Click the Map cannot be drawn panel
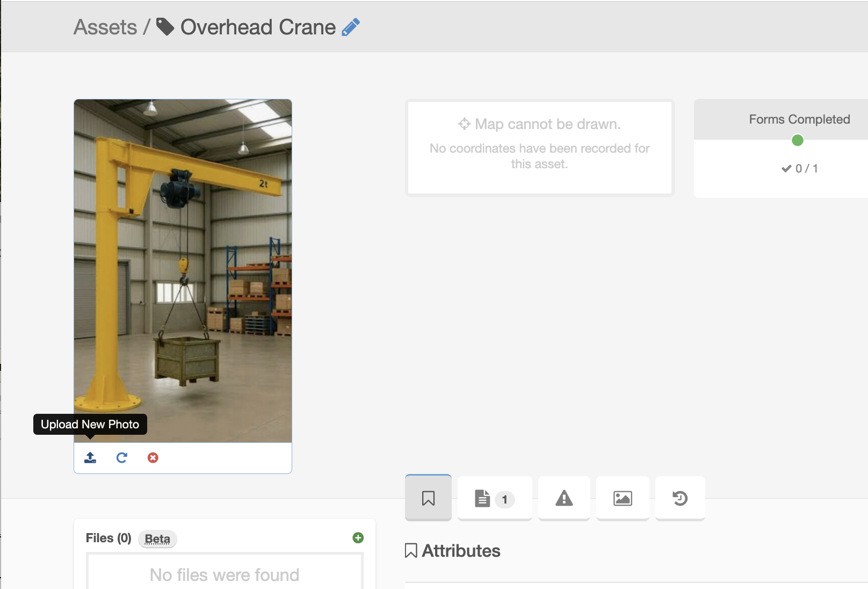The height and width of the screenshot is (589, 868). (540, 148)
